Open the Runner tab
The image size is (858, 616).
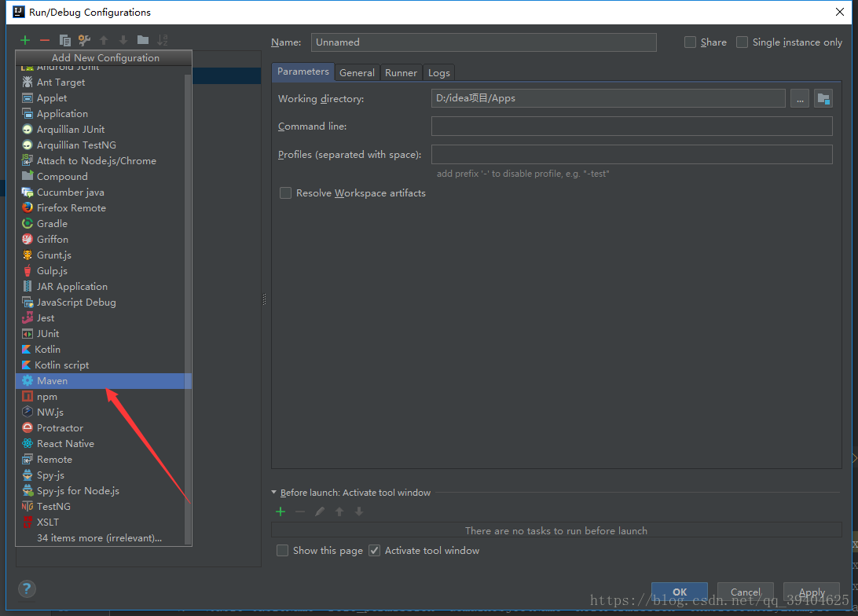click(x=401, y=73)
